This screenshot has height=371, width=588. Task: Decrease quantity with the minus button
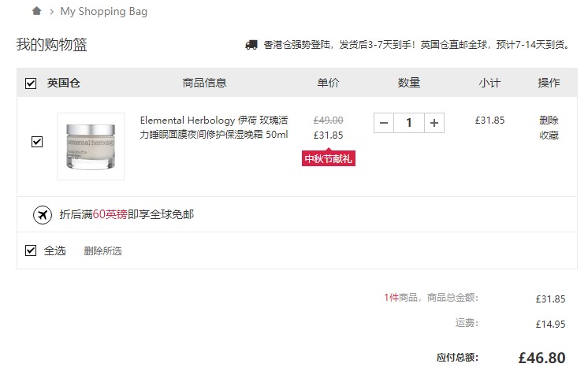coord(384,123)
